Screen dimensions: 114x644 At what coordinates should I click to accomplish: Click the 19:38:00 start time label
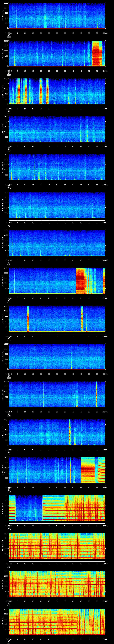coord(9,639)
